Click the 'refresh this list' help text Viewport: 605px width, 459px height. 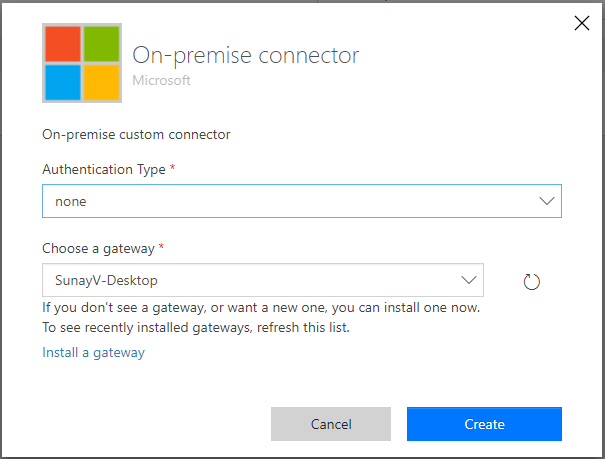pos(304,327)
